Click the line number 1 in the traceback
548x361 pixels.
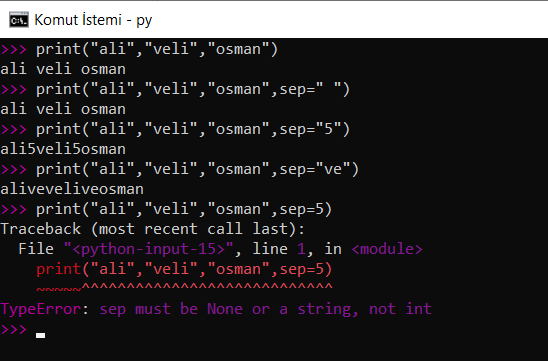(301, 249)
